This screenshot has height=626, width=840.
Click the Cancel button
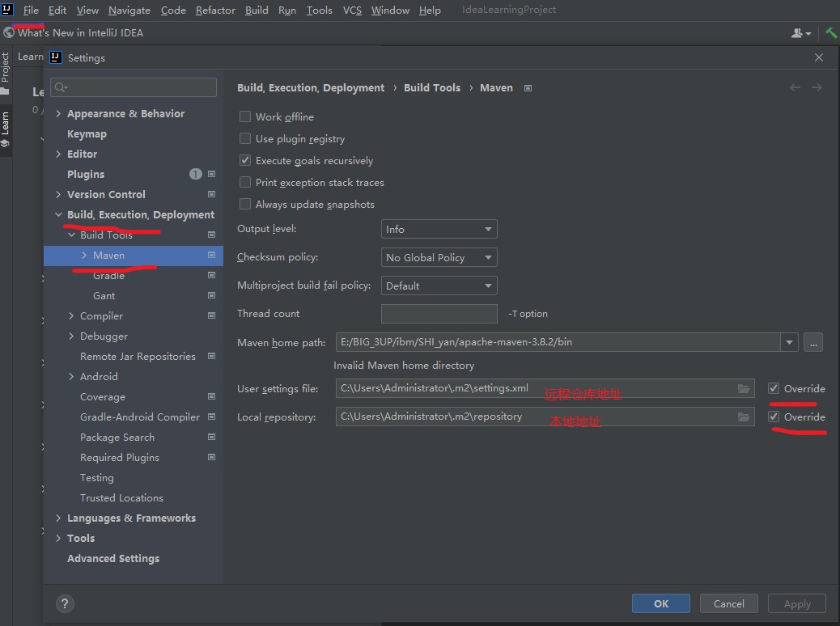click(x=728, y=603)
